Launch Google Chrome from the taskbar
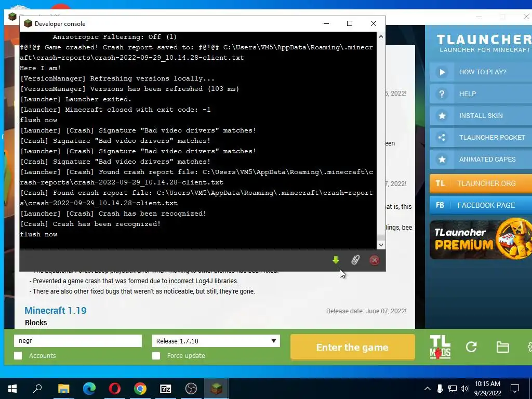The width and height of the screenshot is (532, 399). [140, 389]
